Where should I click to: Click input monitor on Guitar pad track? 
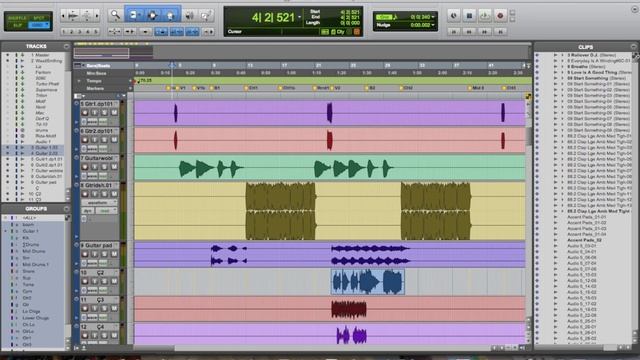[x=95, y=254]
